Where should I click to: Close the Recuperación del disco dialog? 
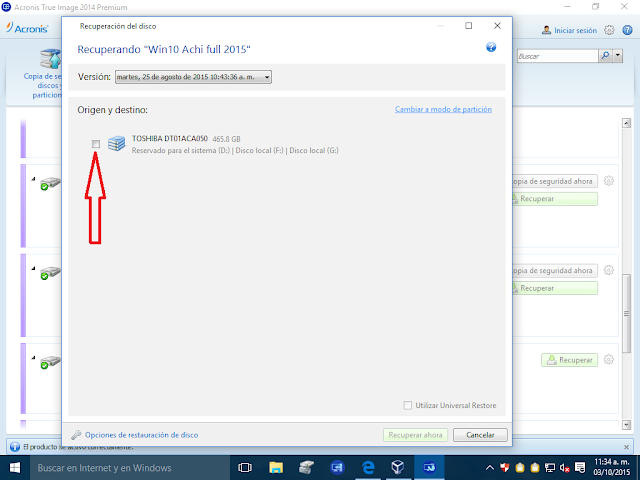pyautogui.click(x=497, y=26)
